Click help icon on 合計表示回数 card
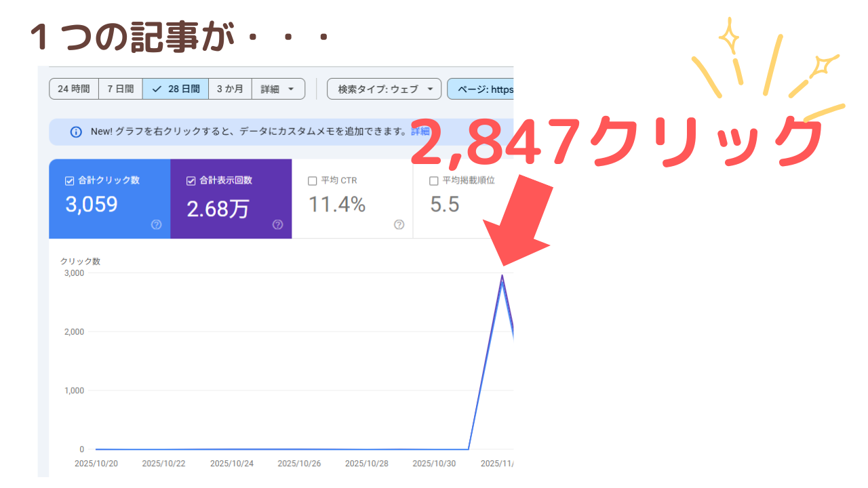868x488 pixels. coord(277,224)
